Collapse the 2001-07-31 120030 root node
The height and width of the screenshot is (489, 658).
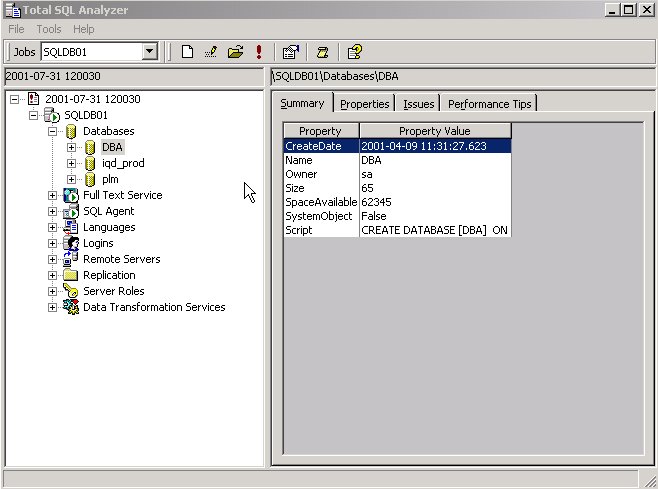tap(14, 99)
